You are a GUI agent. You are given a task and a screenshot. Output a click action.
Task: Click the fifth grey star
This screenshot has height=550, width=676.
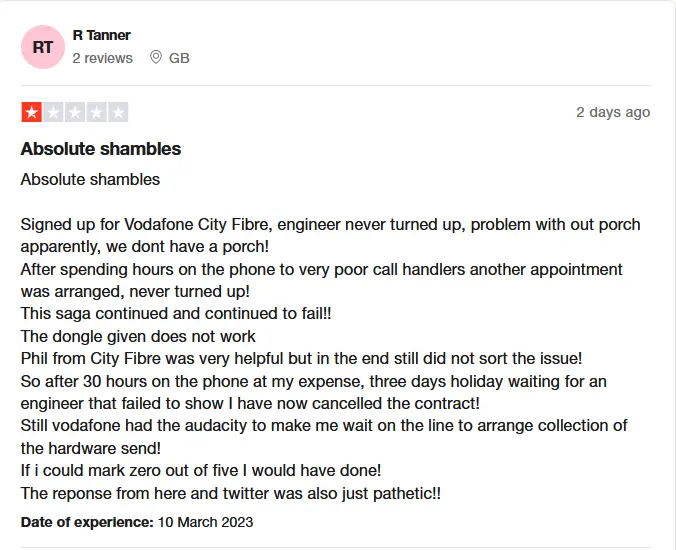118,112
